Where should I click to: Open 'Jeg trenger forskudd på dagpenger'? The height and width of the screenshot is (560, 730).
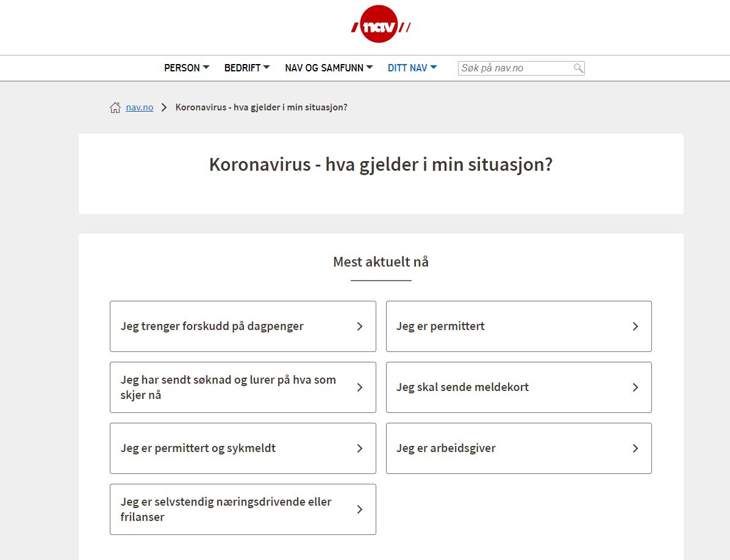click(x=212, y=326)
